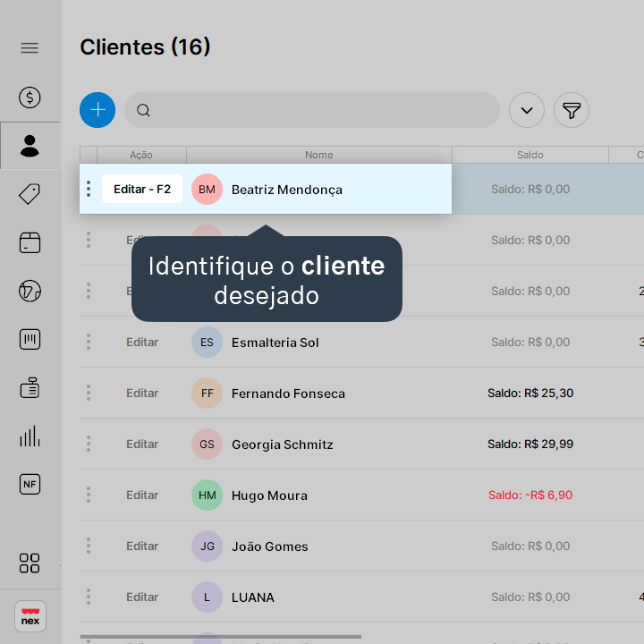This screenshot has width=644, height=644.
Task: Open the barcode icon in sidebar
Action: click(x=30, y=339)
